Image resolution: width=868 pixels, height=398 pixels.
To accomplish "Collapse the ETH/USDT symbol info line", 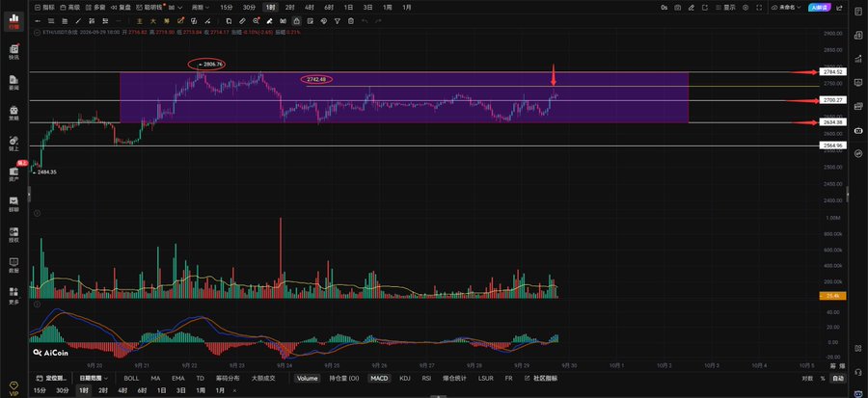I will coord(37,33).
